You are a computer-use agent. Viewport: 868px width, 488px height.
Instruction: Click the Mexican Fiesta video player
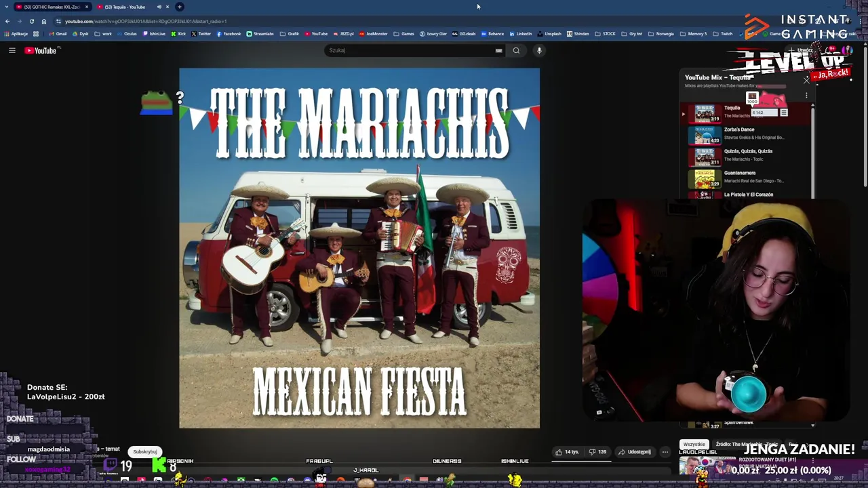(359, 248)
